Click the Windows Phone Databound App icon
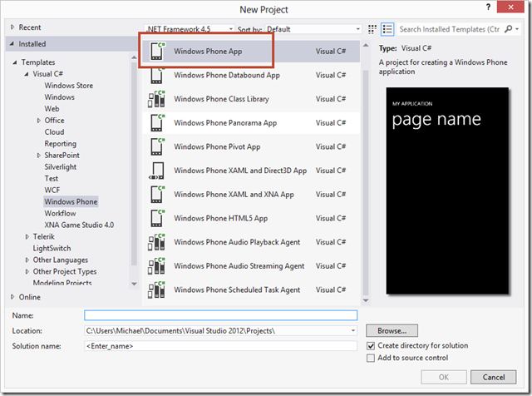532x396 pixels. [157, 75]
